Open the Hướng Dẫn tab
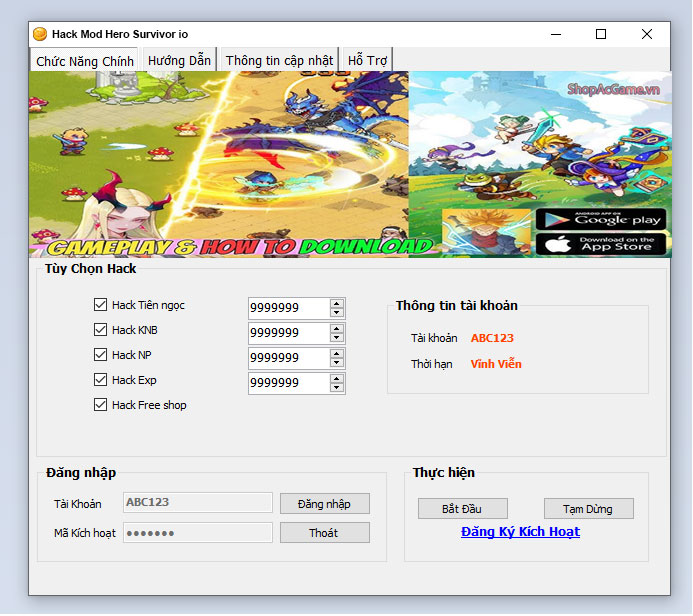The height and width of the screenshot is (616, 693). (179, 60)
